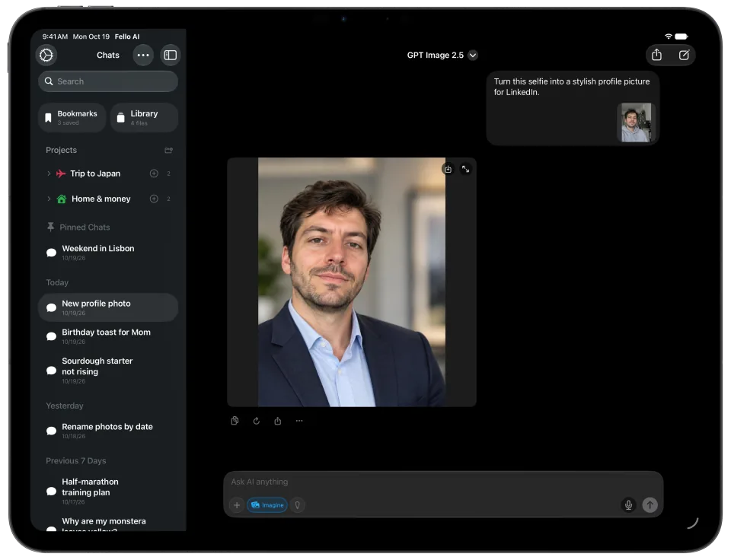Click the 9:41 AM clock in status bar
This screenshot has height=560, width=731.
pos(55,37)
